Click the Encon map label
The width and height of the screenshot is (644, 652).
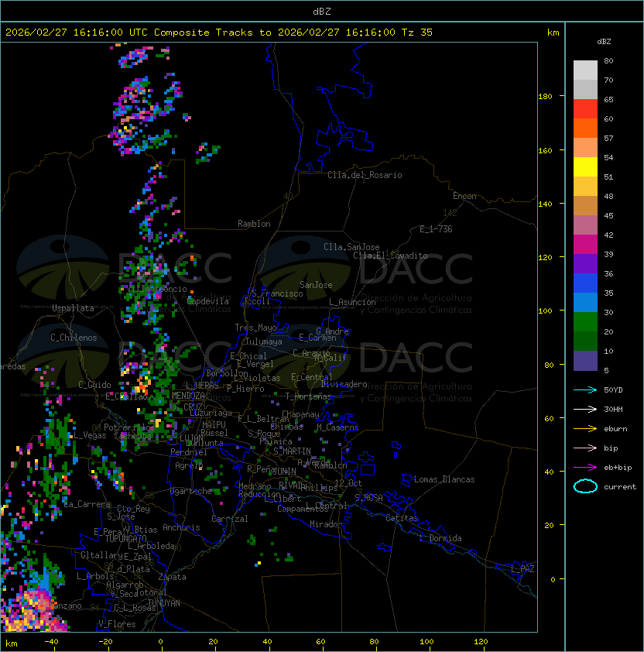tap(464, 196)
